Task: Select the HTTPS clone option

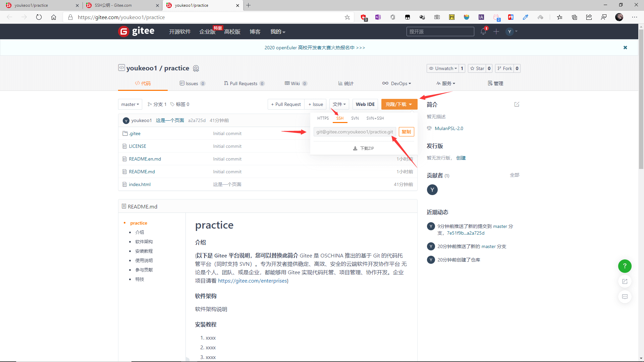Action: click(323, 118)
